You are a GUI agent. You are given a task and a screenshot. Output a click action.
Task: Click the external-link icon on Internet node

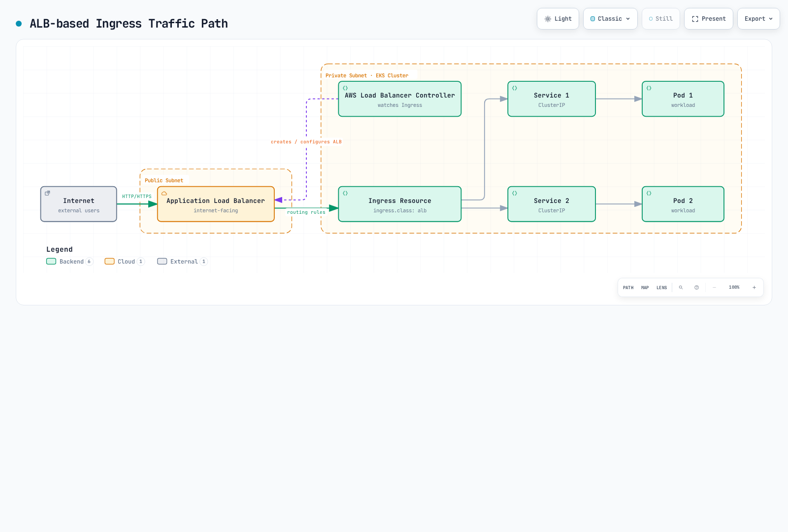click(x=47, y=193)
